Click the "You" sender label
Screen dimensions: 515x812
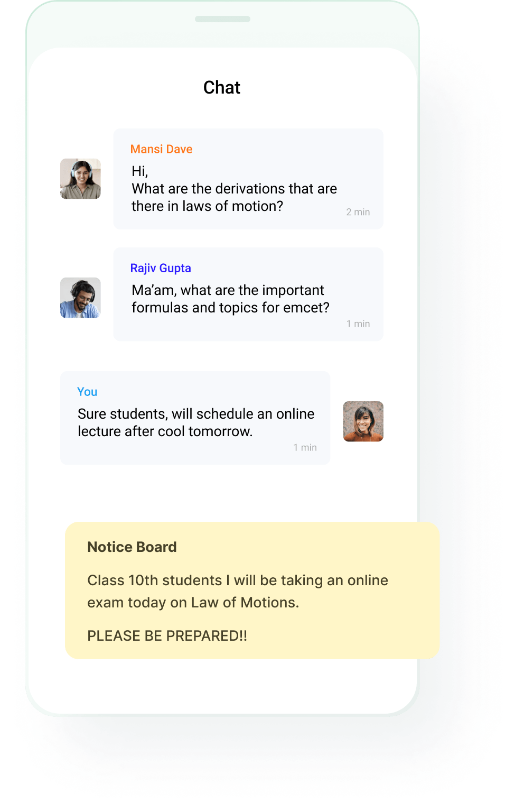coord(87,392)
